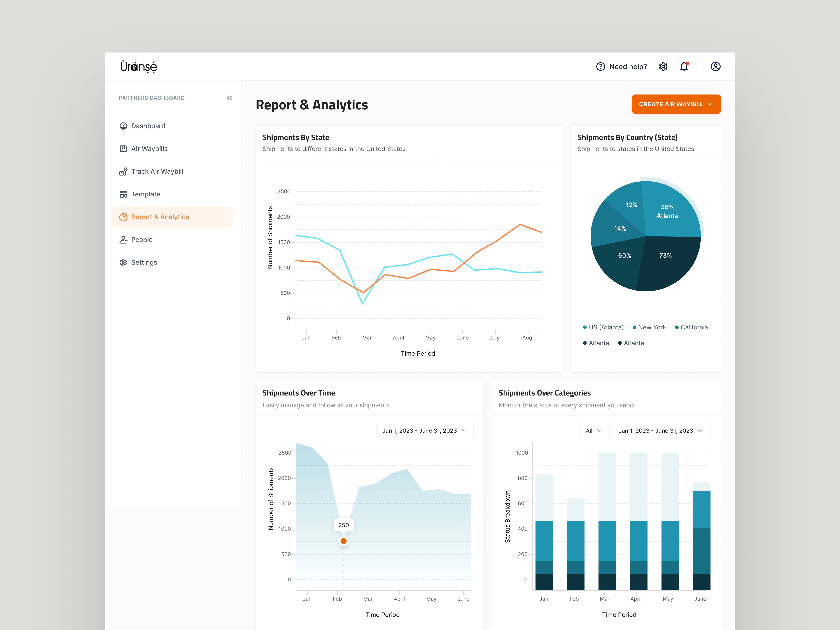The width and height of the screenshot is (840, 630).
Task: Click the Status Breakdown axis label
Action: [508, 516]
